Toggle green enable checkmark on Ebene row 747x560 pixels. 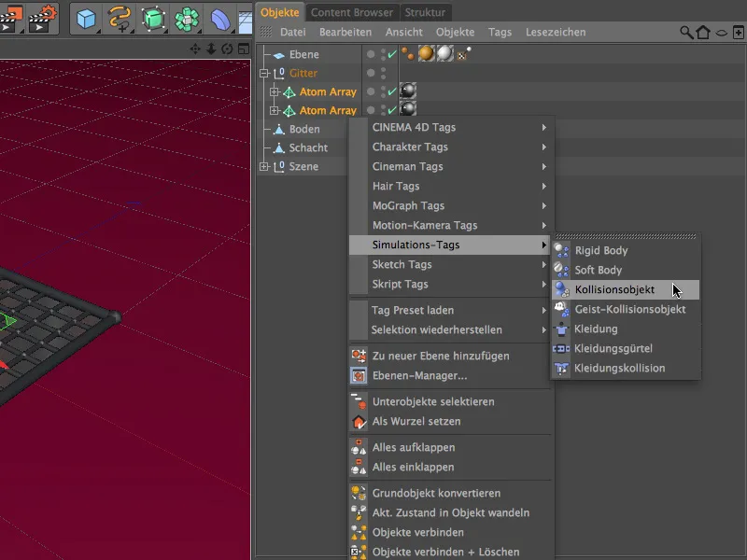click(x=392, y=54)
